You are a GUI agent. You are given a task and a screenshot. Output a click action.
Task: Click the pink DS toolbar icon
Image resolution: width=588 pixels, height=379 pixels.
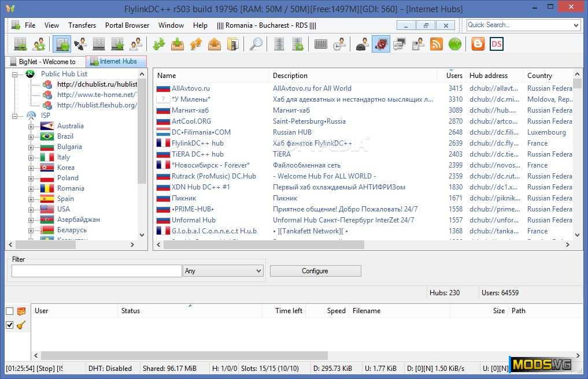point(496,44)
